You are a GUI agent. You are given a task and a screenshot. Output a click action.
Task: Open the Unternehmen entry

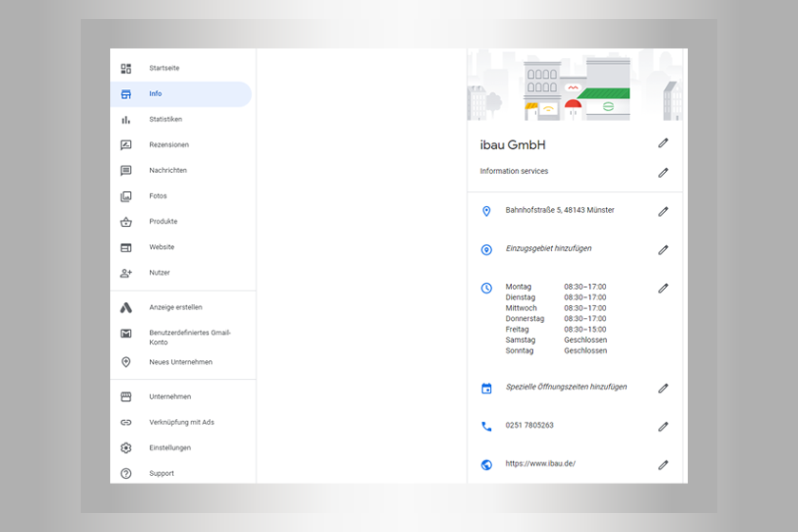pos(182,396)
